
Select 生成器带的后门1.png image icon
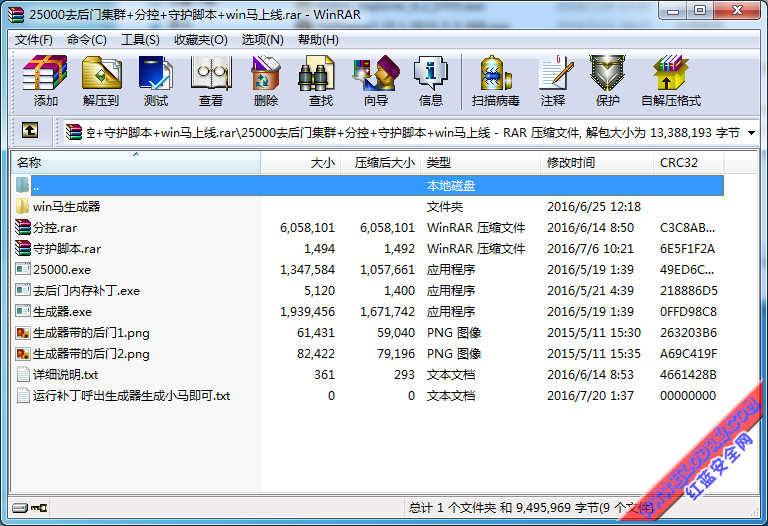coord(23,333)
